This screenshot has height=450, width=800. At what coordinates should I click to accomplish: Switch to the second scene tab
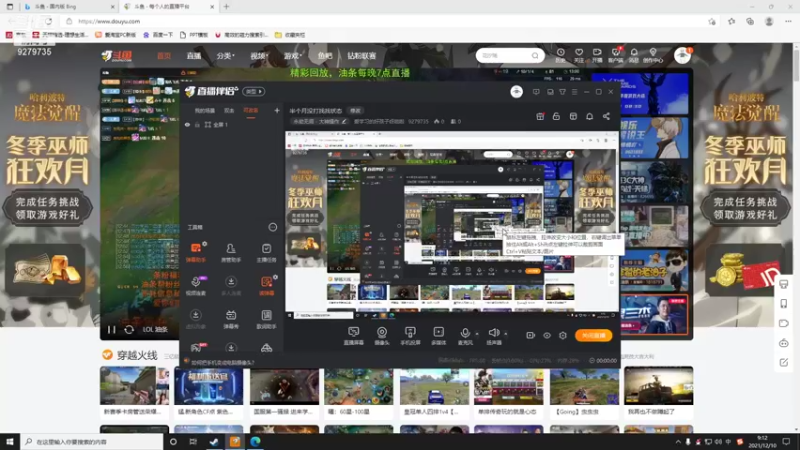(x=229, y=110)
